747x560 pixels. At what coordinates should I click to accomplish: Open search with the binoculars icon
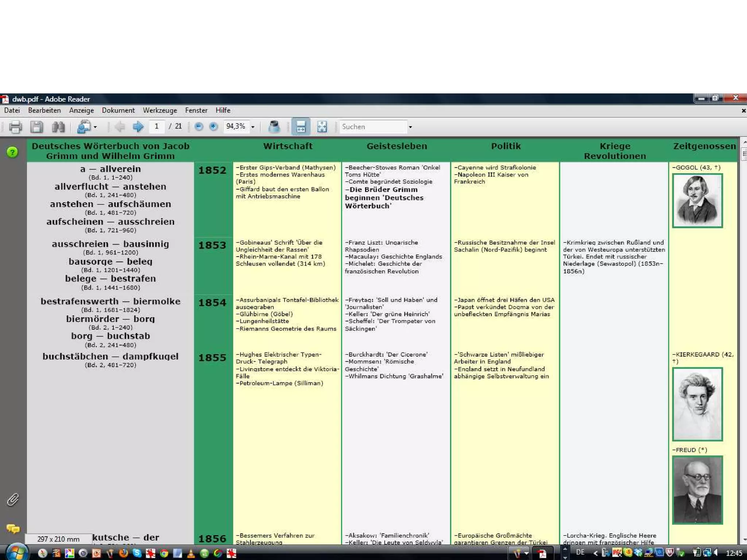coord(58,127)
